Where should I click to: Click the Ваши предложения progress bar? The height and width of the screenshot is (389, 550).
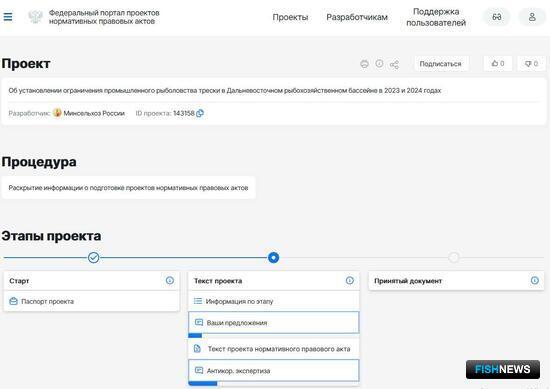(195, 336)
